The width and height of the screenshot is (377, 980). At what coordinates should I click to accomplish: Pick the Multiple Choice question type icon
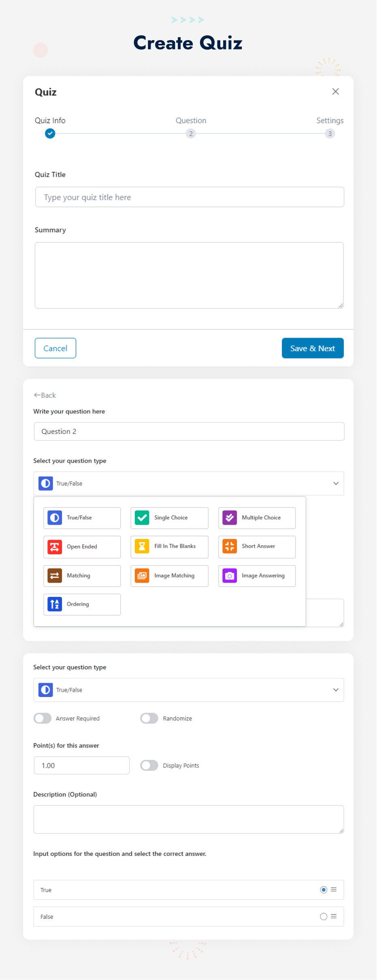pos(230,518)
